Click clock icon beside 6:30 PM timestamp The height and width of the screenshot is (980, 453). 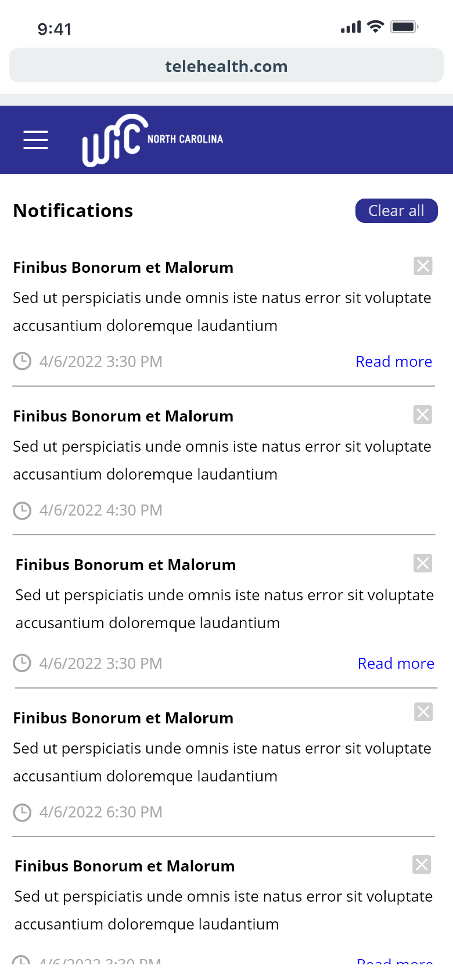click(22, 812)
